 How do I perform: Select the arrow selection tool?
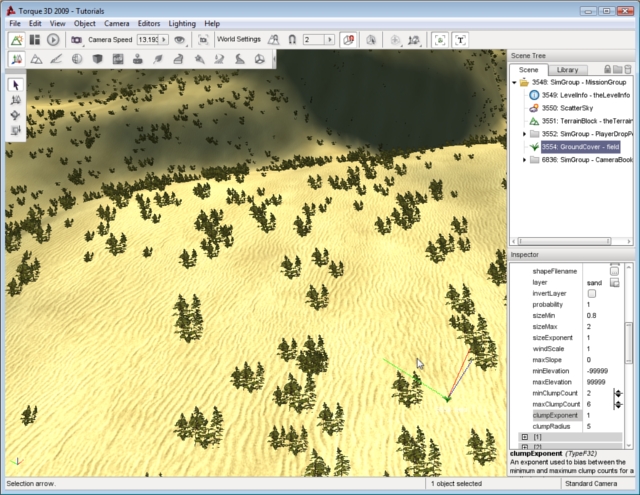pos(16,85)
